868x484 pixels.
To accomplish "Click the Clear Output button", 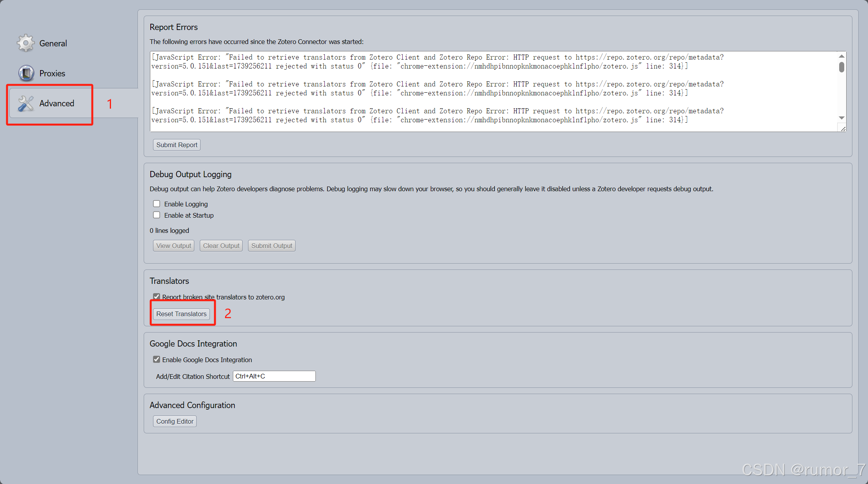I will 221,246.
